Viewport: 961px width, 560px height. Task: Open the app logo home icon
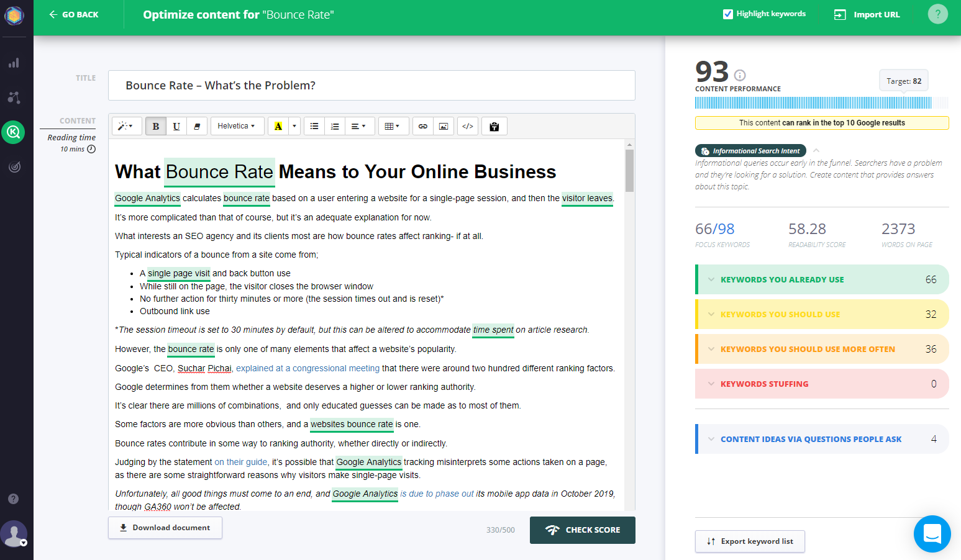(14, 15)
